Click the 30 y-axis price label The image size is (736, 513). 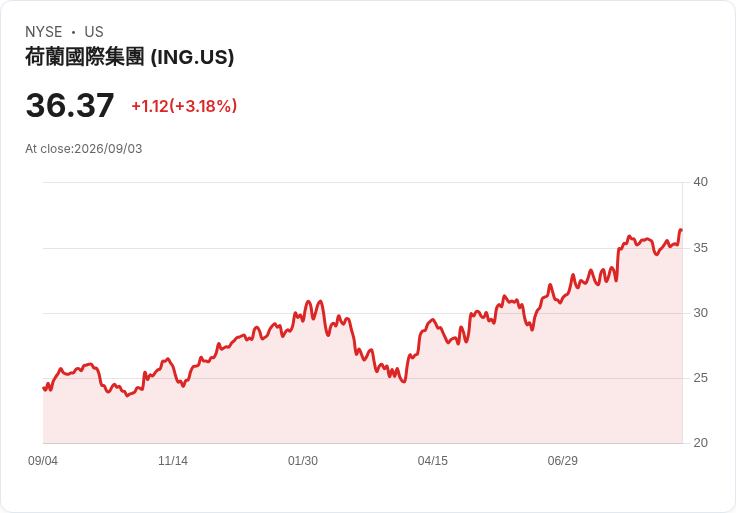700,313
